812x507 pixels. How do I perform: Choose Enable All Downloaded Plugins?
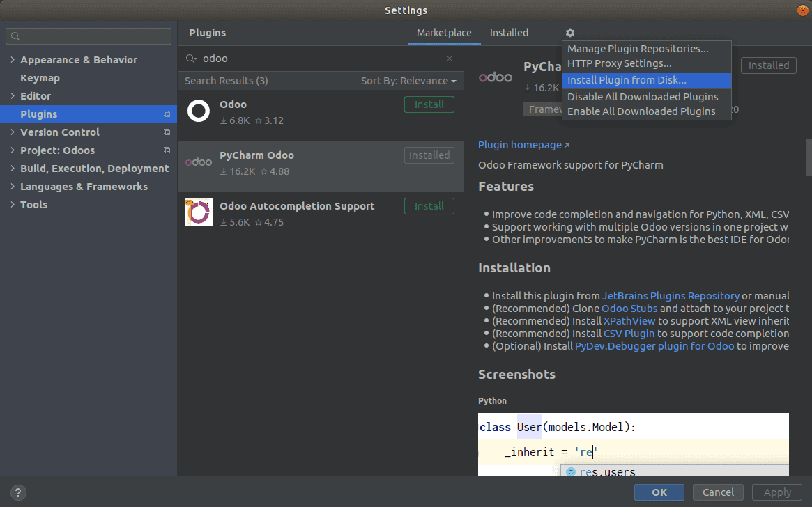pyautogui.click(x=646, y=111)
